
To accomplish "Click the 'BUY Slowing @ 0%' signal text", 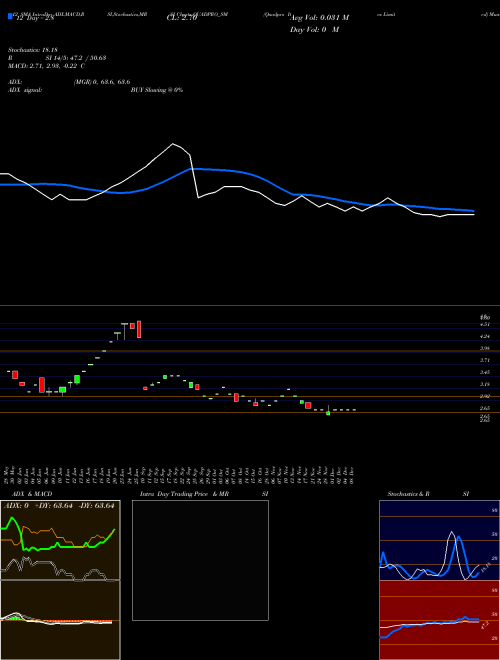I will 157,90.
